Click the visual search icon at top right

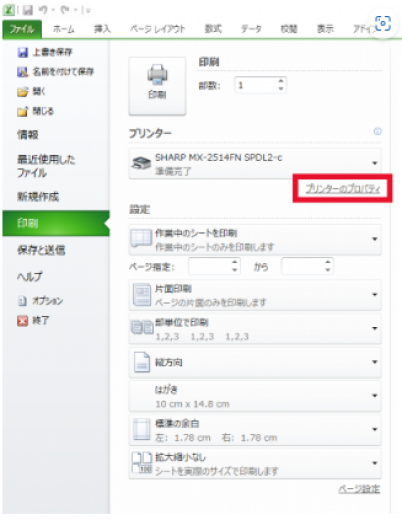click(383, 23)
